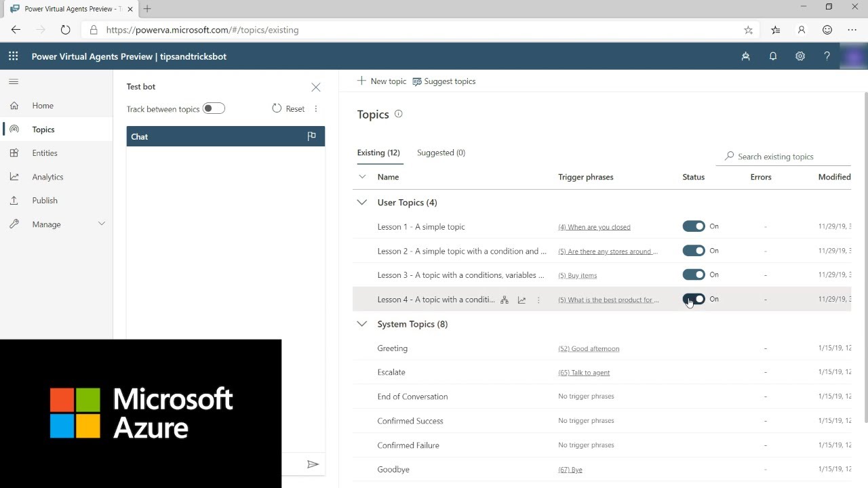868x488 pixels.
Task: Turn off Lesson 4 status toggle
Action: click(x=694, y=299)
